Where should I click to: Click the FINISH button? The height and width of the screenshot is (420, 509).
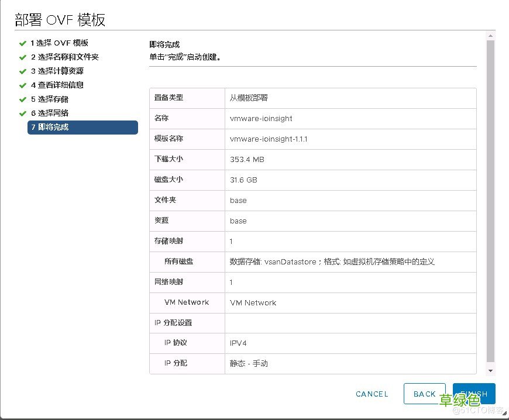click(474, 394)
